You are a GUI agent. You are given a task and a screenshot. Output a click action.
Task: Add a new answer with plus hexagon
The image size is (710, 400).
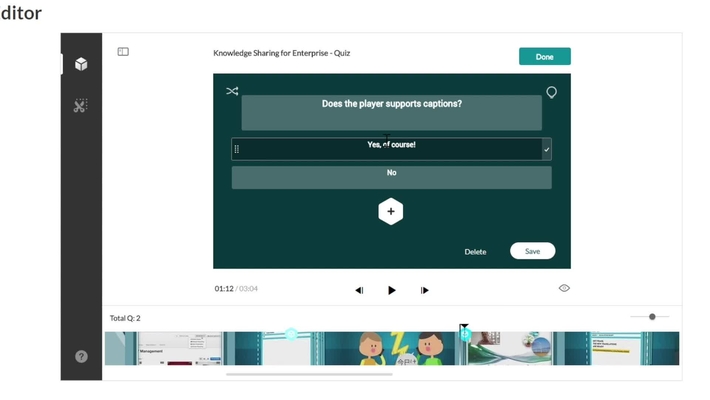coord(391,212)
